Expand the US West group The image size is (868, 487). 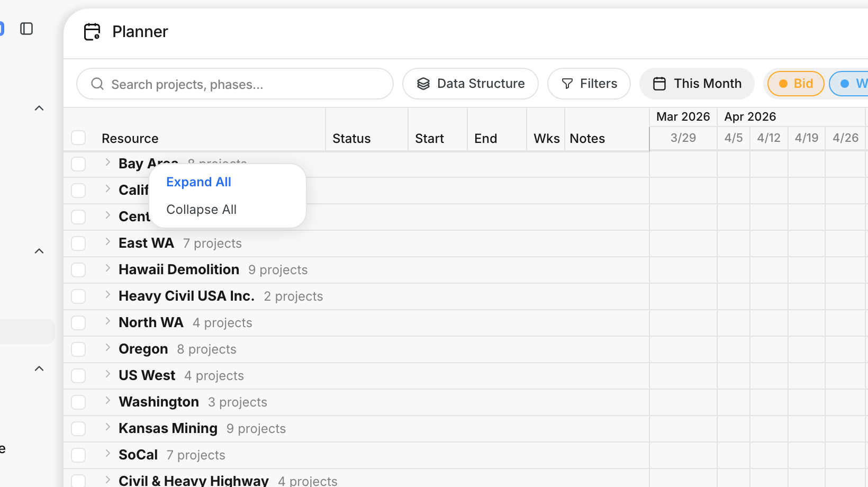[107, 374]
